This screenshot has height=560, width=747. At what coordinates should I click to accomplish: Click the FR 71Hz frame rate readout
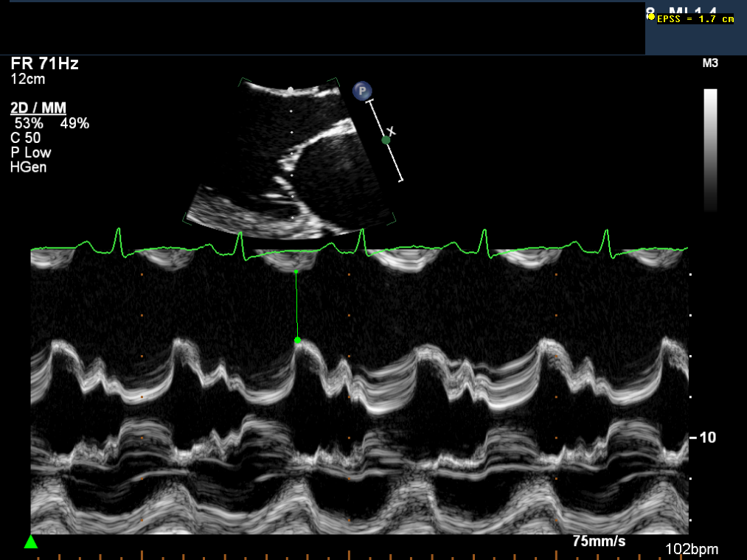click(x=44, y=64)
